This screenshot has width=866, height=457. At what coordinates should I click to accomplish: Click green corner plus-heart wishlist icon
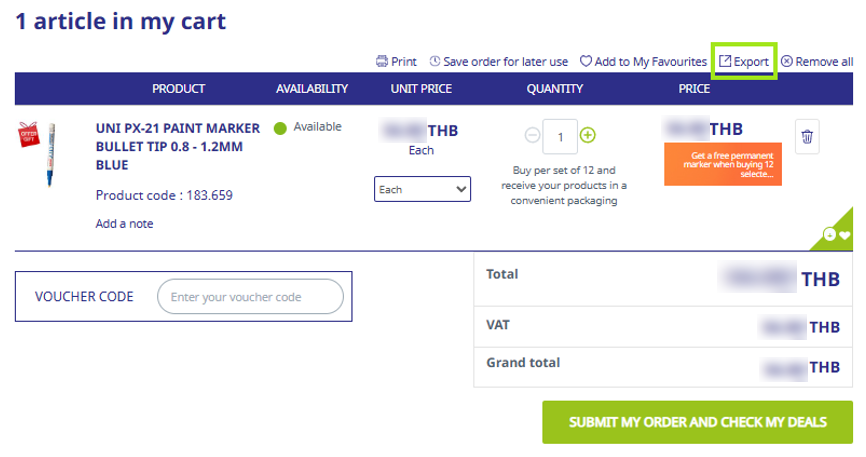coord(836,235)
